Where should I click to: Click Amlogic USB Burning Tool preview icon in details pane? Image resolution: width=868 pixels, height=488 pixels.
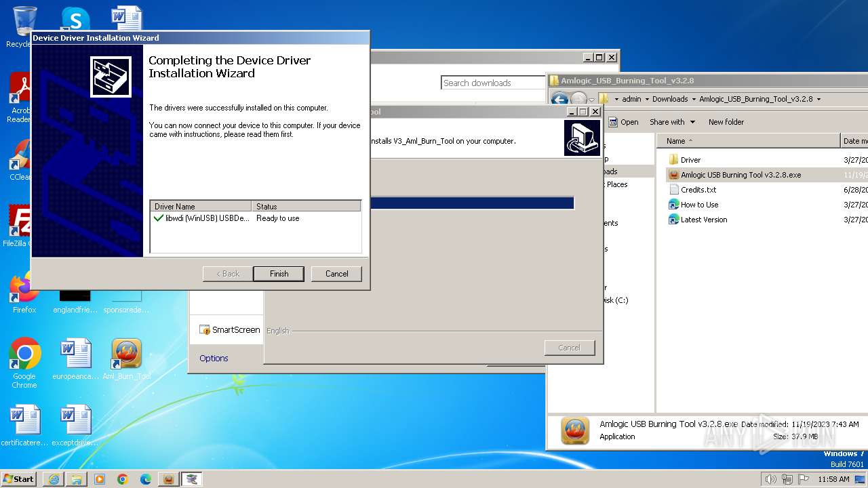(575, 430)
